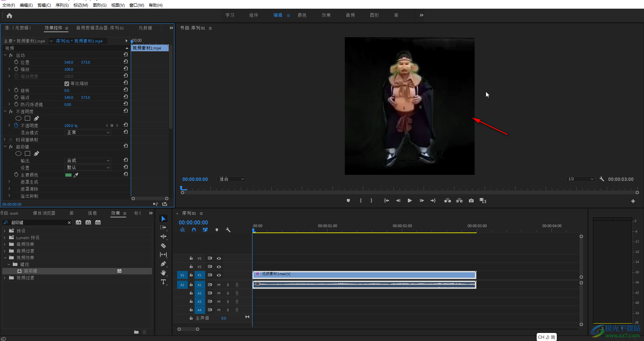Switch to Color workspace tab
Image resolution: width=644 pixels, height=341 pixels.
(x=302, y=15)
